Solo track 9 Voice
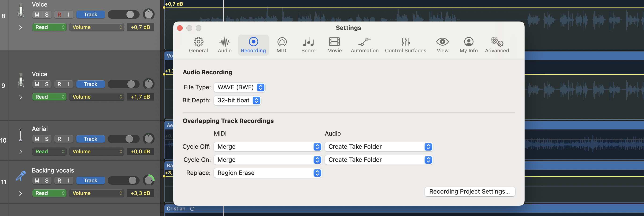This screenshot has height=216, width=644. pos(47,84)
